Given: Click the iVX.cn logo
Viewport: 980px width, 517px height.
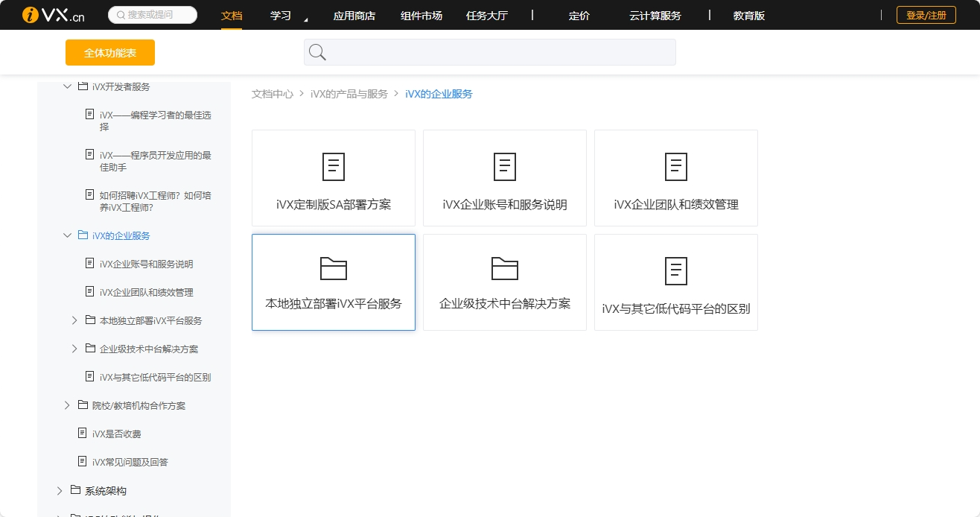Looking at the screenshot, I should pos(53,15).
